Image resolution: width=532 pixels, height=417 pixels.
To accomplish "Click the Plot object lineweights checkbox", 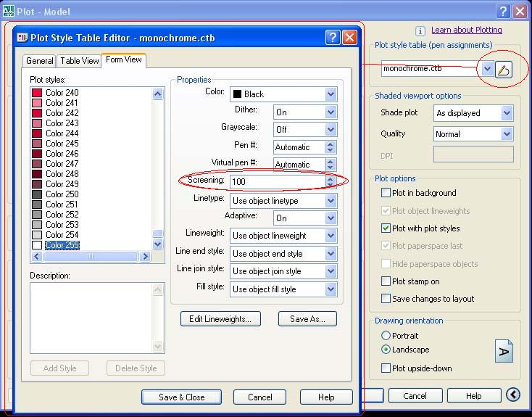I will coord(386,210).
